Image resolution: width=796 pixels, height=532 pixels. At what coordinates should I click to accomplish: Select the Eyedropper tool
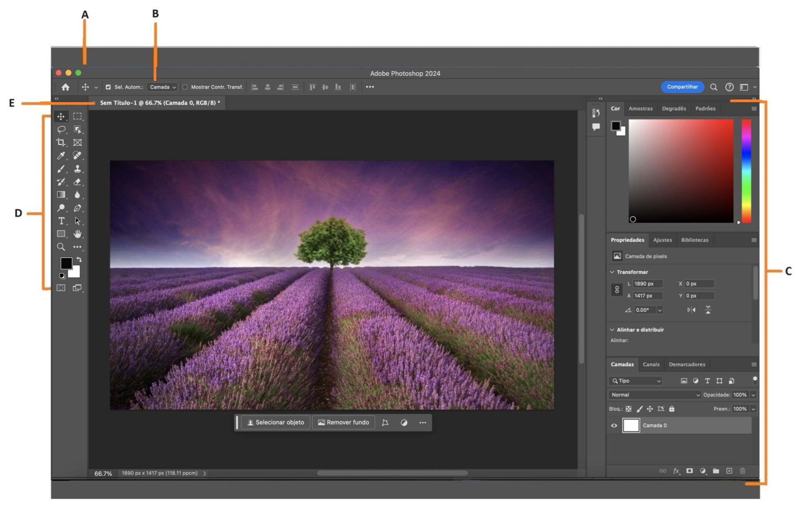click(61, 156)
